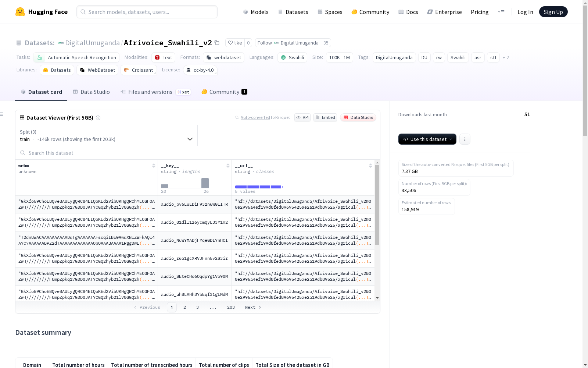This screenshot has height=368, width=588.
Task: Go to Models in the navigation
Action: point(256,12)
